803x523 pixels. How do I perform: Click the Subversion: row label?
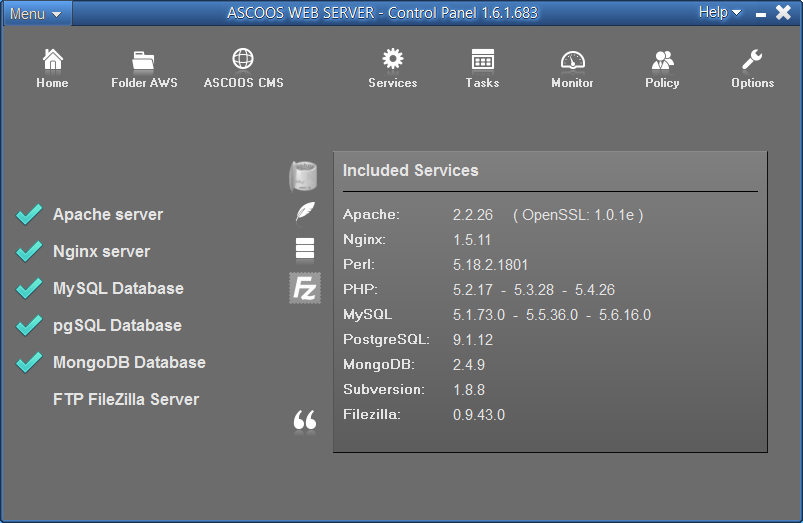point(384,390)
